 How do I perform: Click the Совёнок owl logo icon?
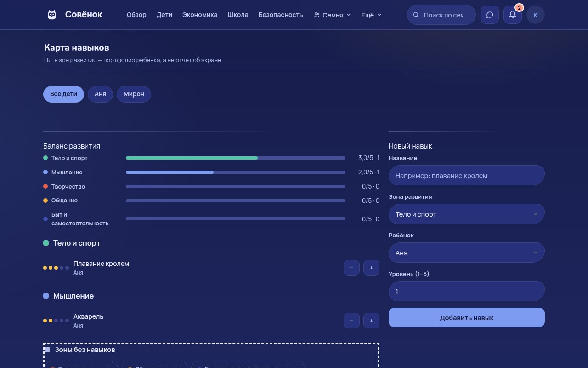click(x=52, y=15)
